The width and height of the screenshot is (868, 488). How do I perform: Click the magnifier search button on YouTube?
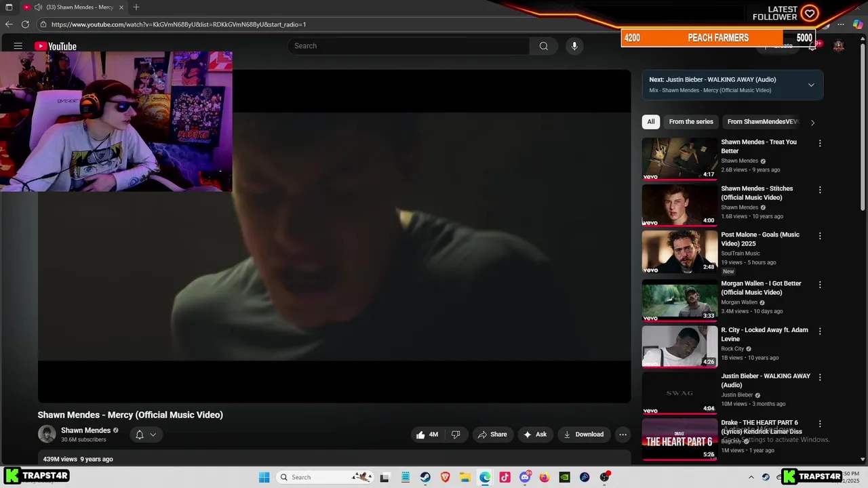tap(543, 46)
